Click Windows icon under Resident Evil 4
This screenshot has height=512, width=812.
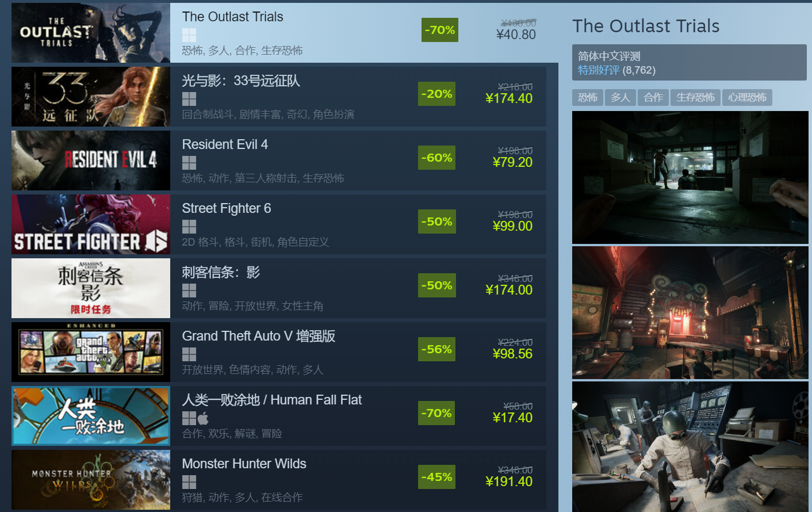[189, 163]
